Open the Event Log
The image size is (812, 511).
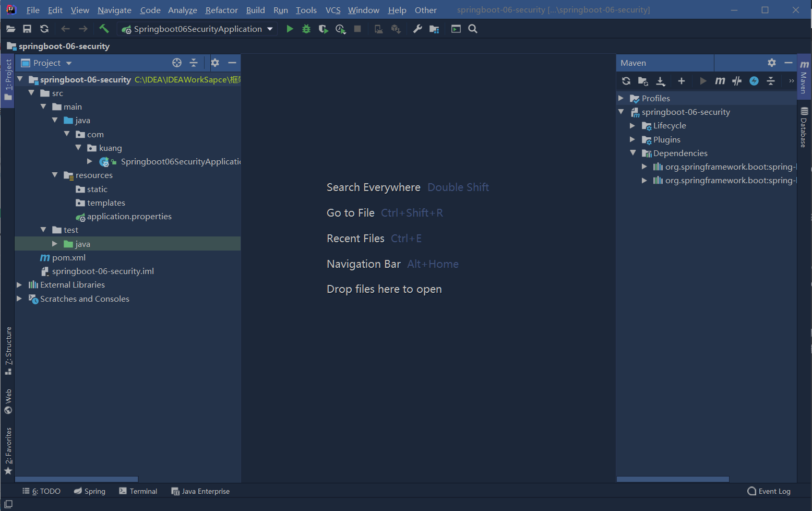click(769, 491)
